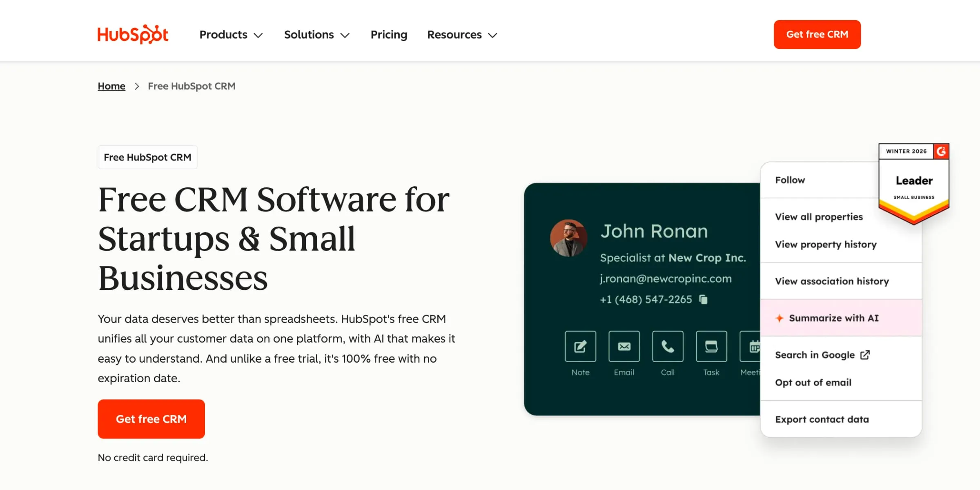980x490 pixels.
Task: Select Opt out of email option
Action: point(813,383)
